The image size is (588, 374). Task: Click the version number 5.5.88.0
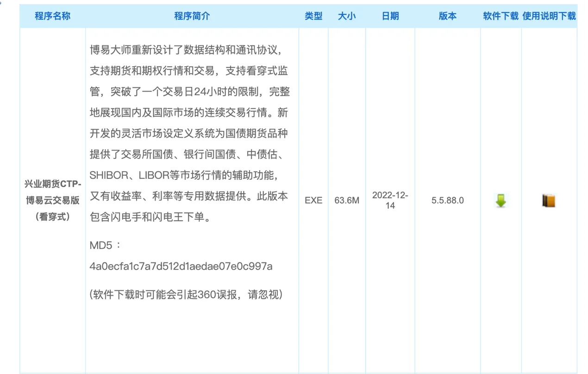[448, 201]
